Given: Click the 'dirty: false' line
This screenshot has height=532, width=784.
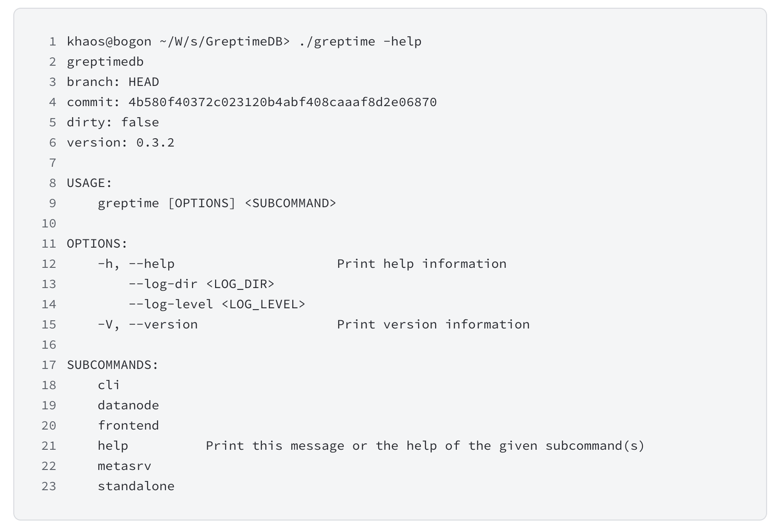Looking at the screenshot, I should tap(113, 123).
